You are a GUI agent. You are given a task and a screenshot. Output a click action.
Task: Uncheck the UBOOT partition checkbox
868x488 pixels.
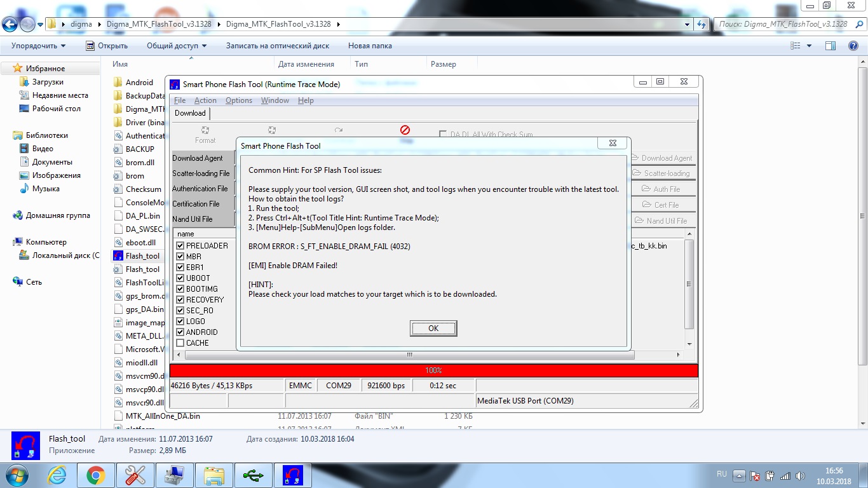[x=180, y=278]
